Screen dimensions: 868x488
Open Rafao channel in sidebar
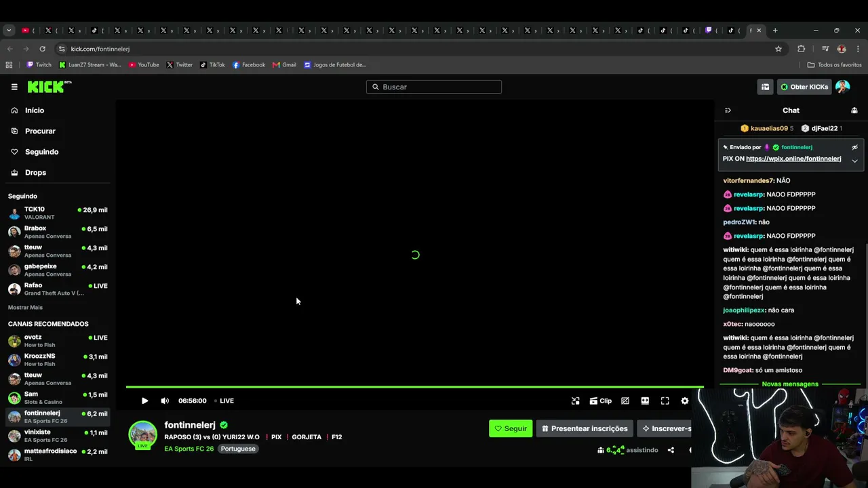[58, 289]
